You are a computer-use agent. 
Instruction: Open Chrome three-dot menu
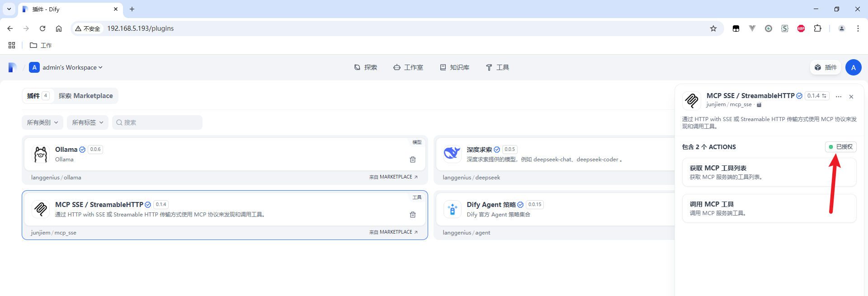[858, 28]
